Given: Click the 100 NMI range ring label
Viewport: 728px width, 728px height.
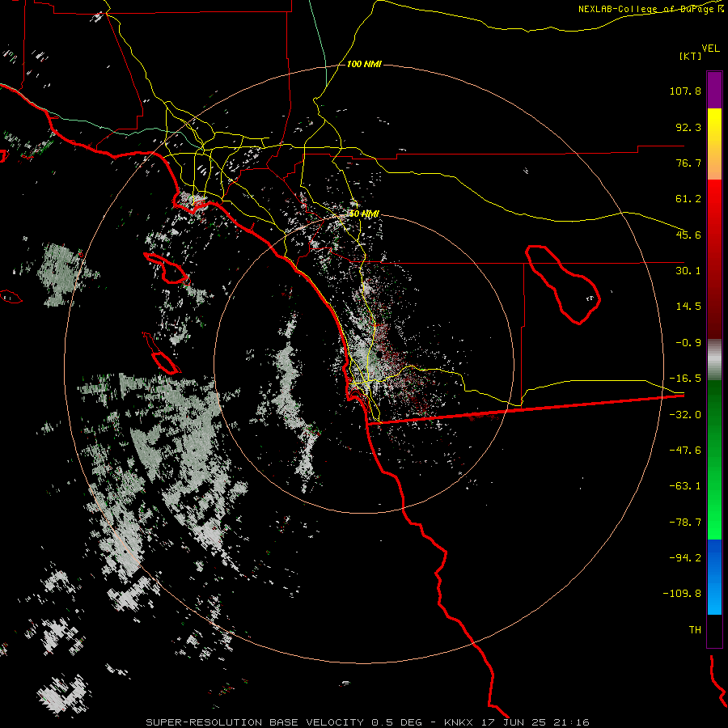Looking at the screenshot, I should (x=365, y=64).
